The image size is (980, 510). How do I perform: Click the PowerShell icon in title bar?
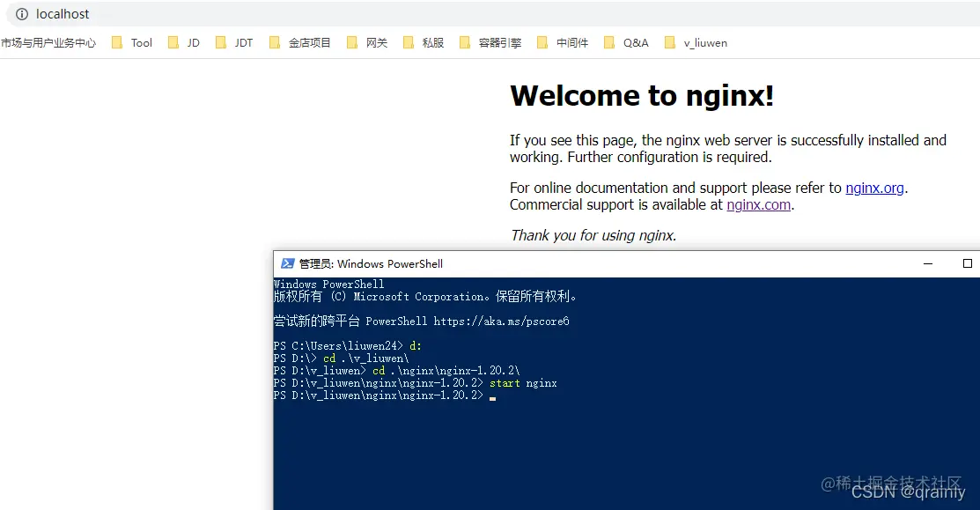(x=288, y=263)
